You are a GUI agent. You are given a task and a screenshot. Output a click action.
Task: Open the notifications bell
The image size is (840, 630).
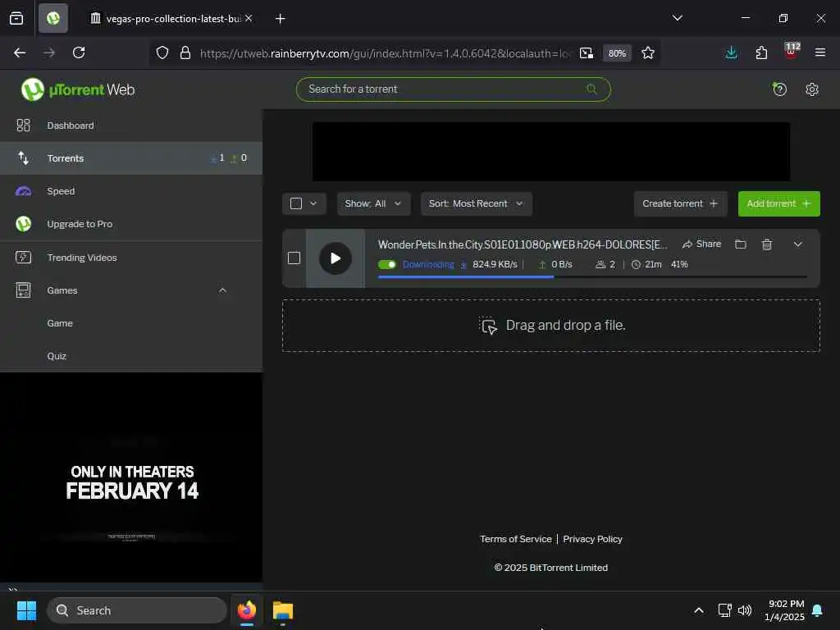click(x=817, y=610)
